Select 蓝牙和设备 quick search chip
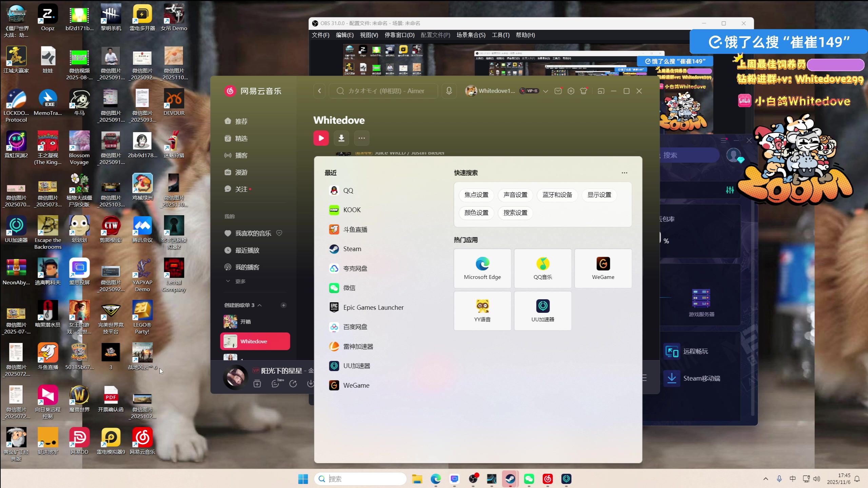This screenshot has width=868, height=488. click(557, 195)
